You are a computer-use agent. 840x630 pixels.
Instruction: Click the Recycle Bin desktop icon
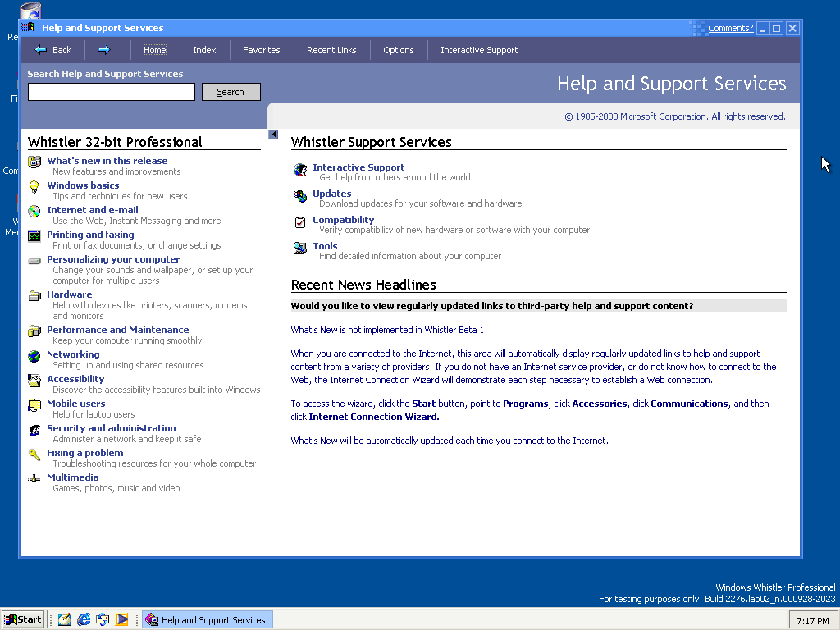tap(30, 11)
